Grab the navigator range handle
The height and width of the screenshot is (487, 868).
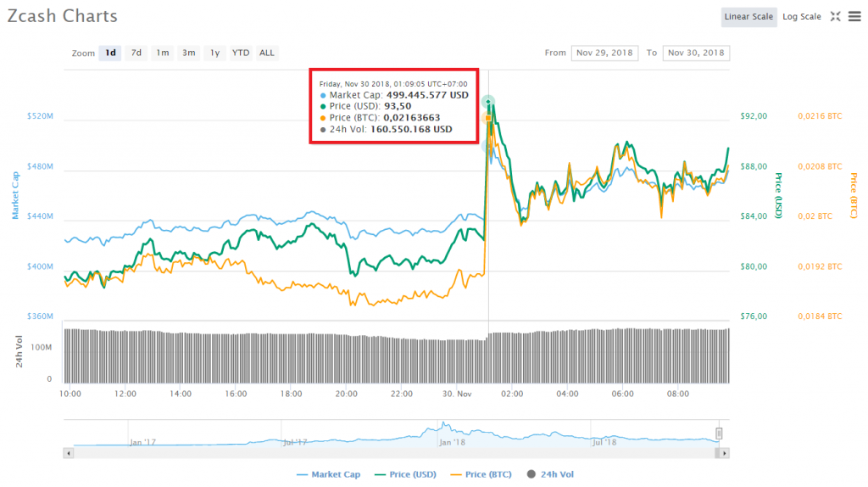pos(719,434)
